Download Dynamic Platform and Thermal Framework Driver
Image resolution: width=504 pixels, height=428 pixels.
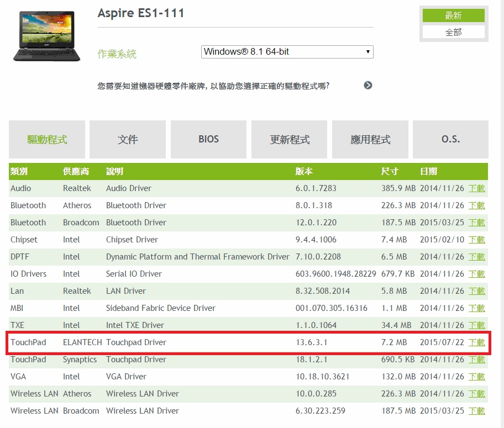[476, 257]
